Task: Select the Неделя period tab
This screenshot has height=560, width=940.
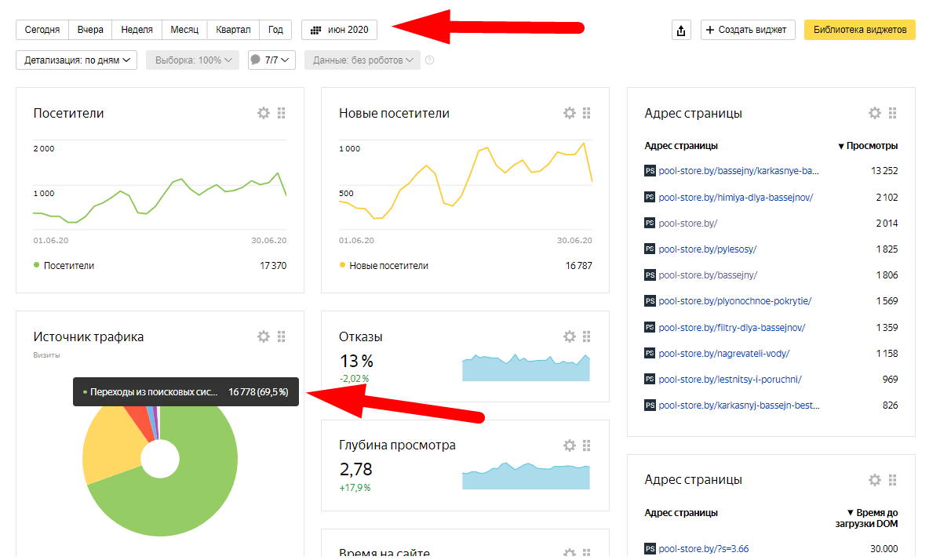Action: pyautogui.click(x=137, y=30)
